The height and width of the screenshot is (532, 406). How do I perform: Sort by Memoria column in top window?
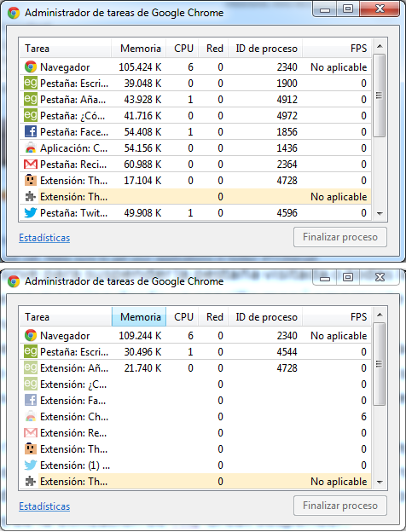click(138, 49)
